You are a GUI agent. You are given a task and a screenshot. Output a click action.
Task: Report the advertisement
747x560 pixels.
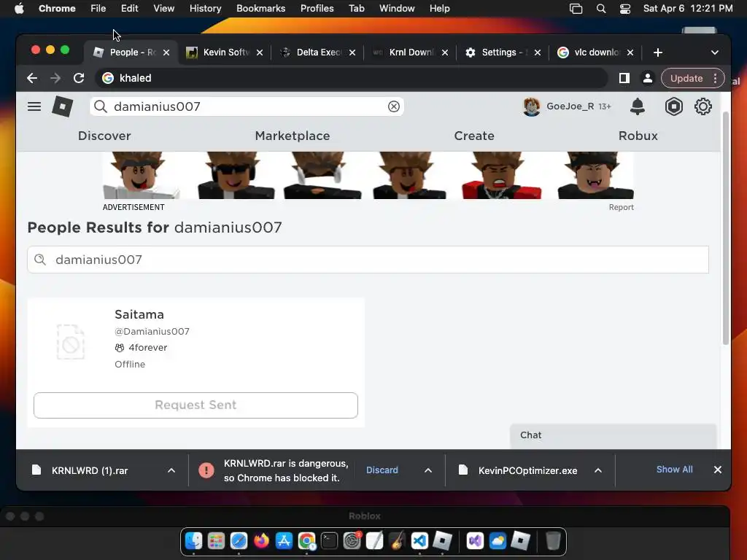(x=622, y=207)
